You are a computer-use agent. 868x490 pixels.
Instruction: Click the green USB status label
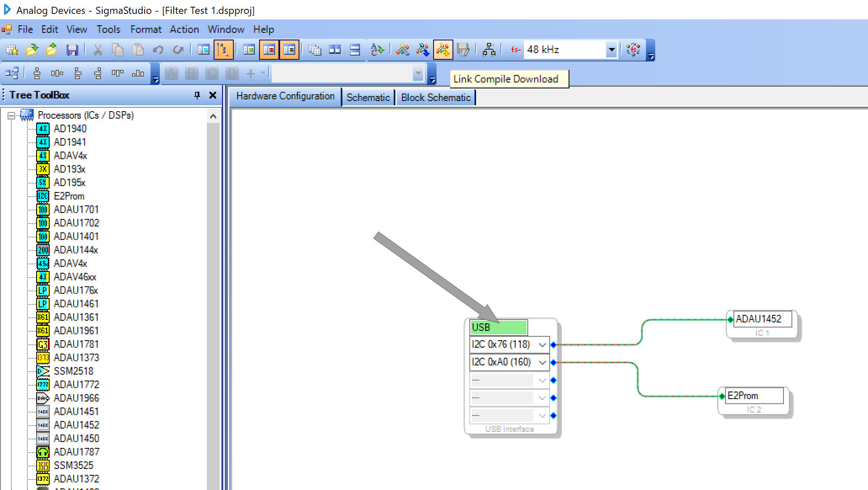coord(498,328)
